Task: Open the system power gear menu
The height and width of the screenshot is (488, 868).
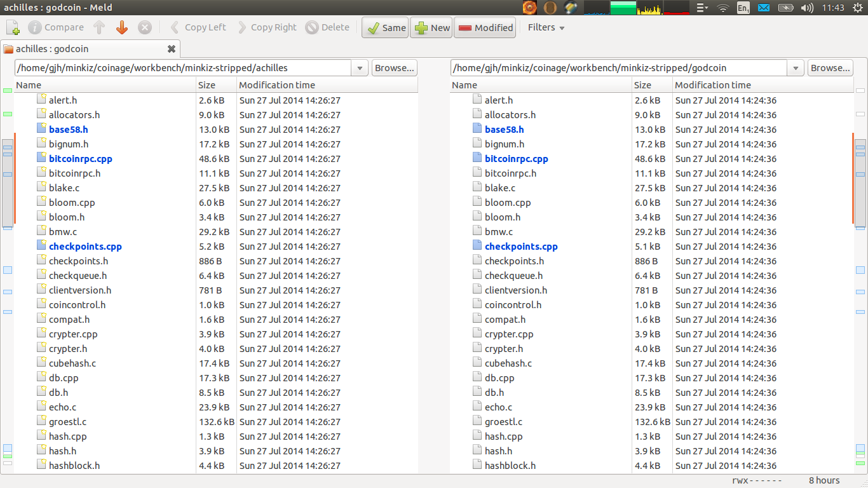Action: [x=857, y=8]
